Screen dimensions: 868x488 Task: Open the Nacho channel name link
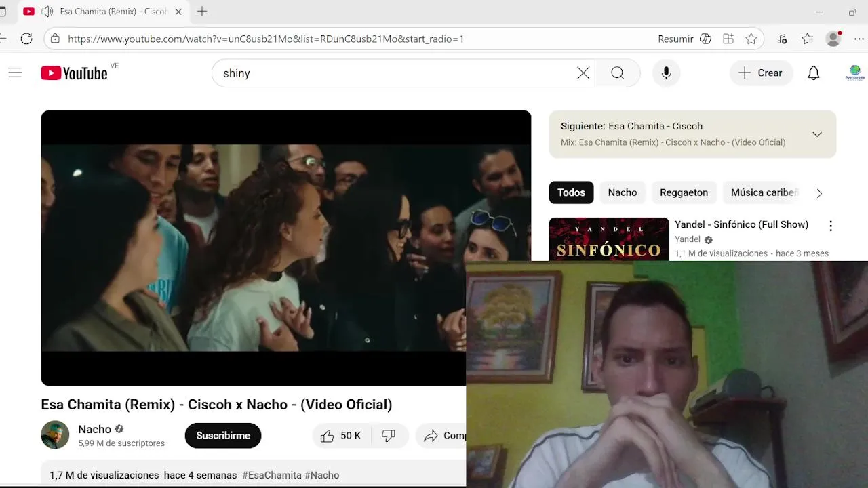tap(94, 429)
